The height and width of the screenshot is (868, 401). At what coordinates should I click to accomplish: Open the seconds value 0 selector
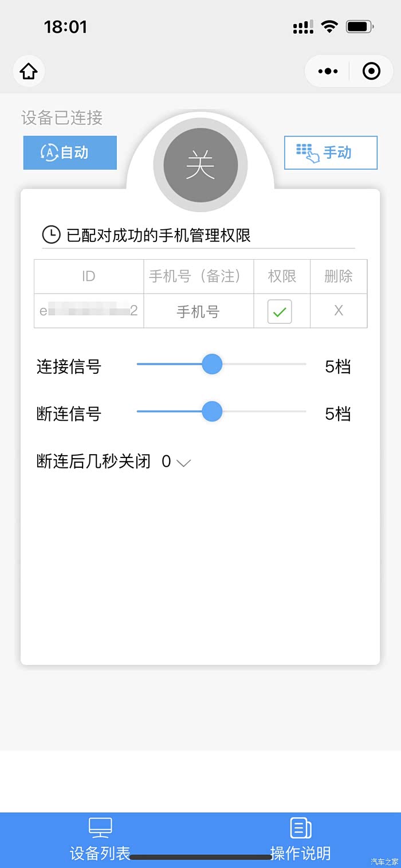point(166,462)
